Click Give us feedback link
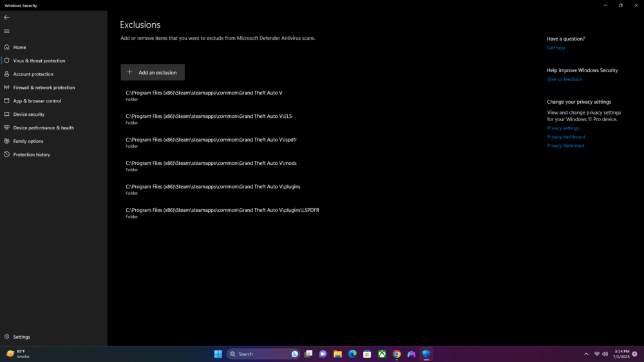Image resolution: width=644 pixels, height=362 pixels. click(x=564, y=79)
